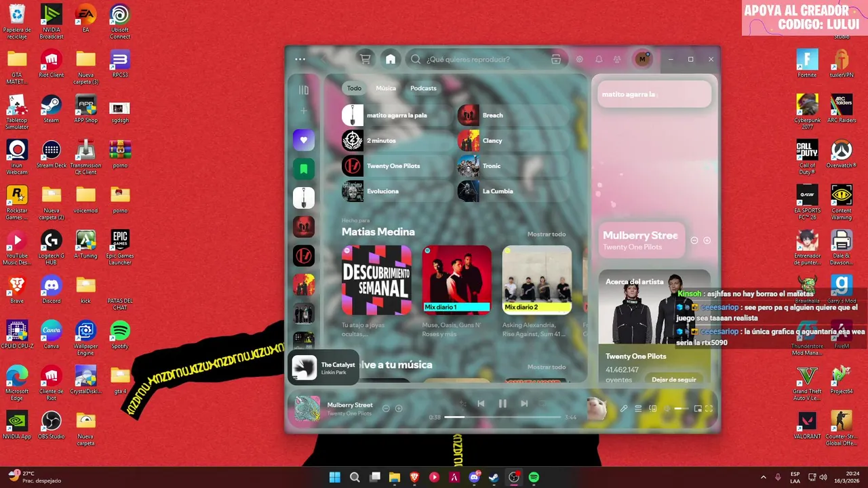
Task: Click plus icon beside right-panel Mulberry Stree title
Action: tap(707, 241)
